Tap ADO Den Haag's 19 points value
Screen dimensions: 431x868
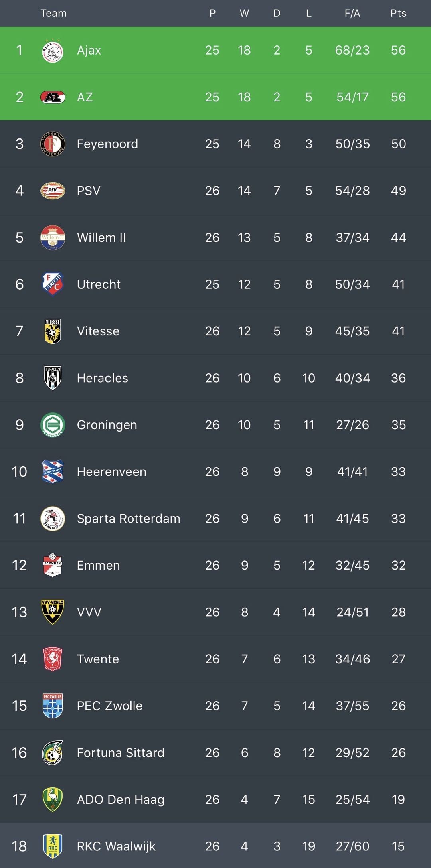tap(398, 799)
